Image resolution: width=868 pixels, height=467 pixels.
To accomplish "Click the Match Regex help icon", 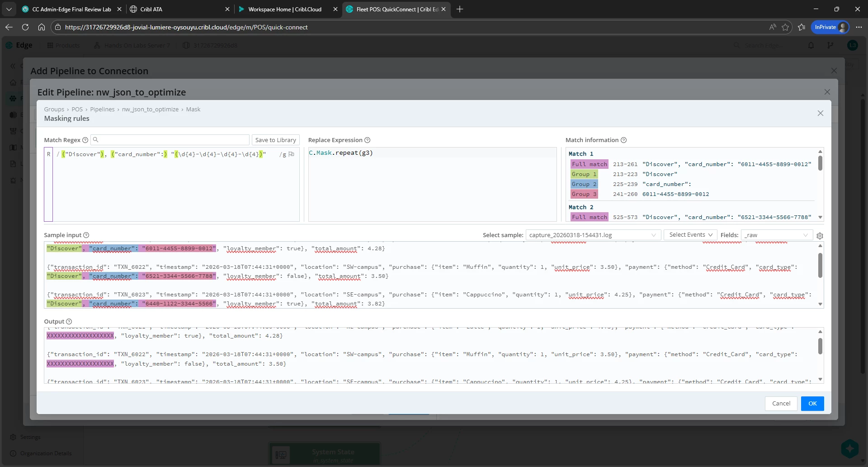I will [x=85, y=140].
